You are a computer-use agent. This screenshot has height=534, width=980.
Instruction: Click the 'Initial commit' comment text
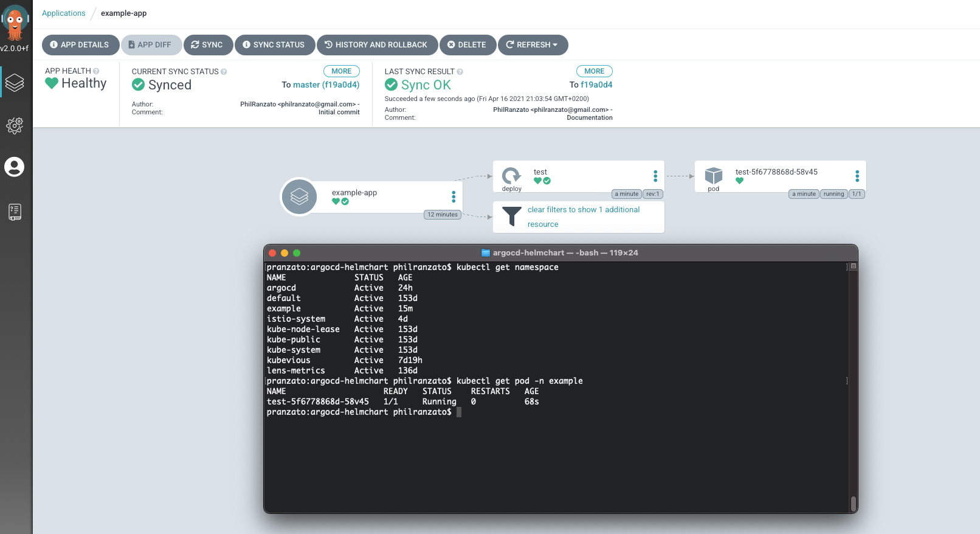click(x=339, y=113)
